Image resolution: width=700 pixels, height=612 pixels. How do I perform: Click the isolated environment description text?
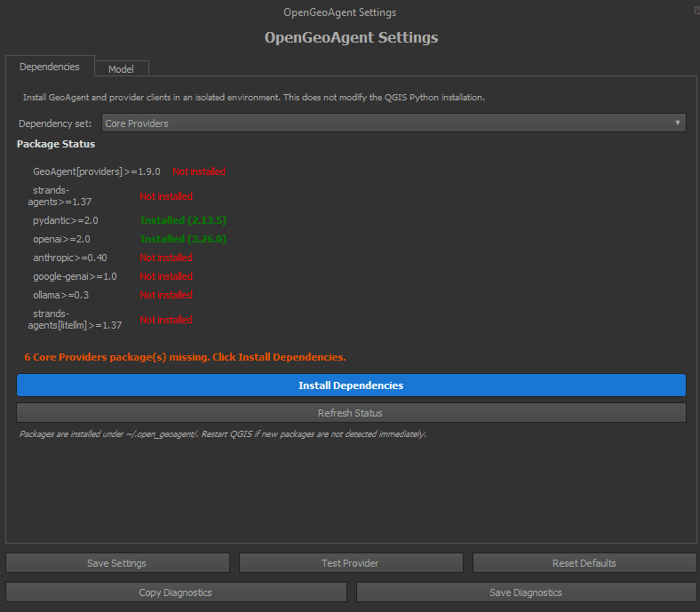[x=254, y=98]
